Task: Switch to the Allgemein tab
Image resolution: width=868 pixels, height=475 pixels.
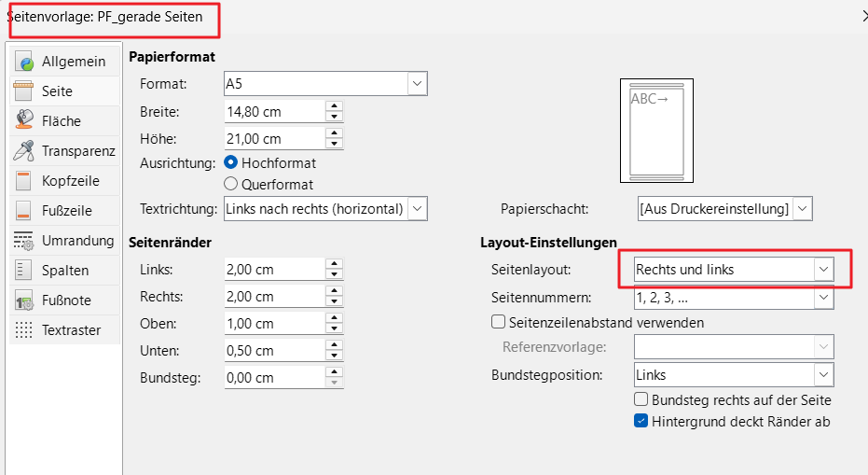Action: click(x=64, y=61)
